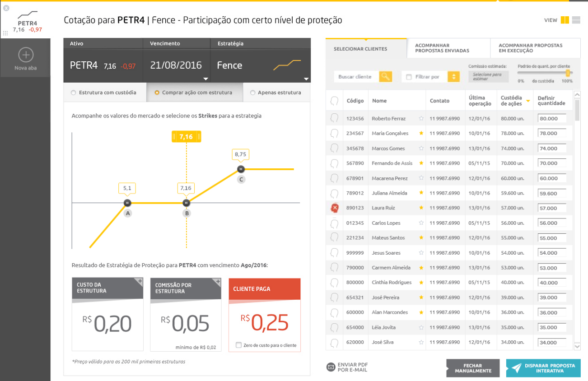Click the Fechar Manualmente button
Screen dimensions: 588x381
click(473, 368)
